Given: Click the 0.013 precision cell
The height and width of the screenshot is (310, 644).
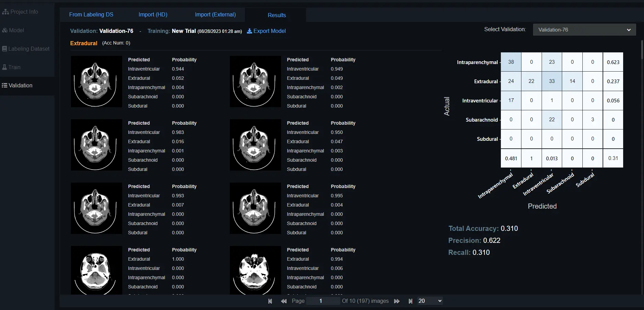Looking at the screenshot, I should 552,158.
